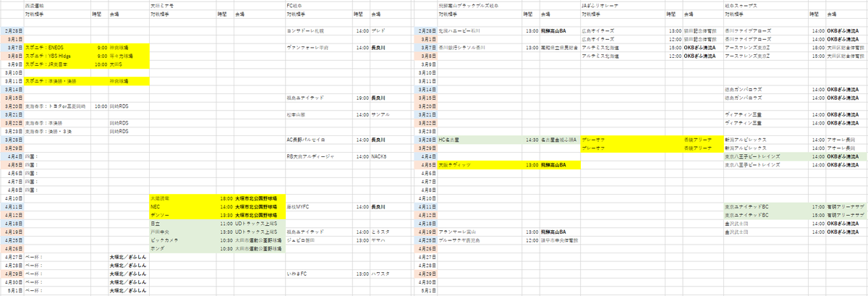868x296 pixels.
Task: Click the アランマーレ富山 opponent cell
Action: coord(481,232)
